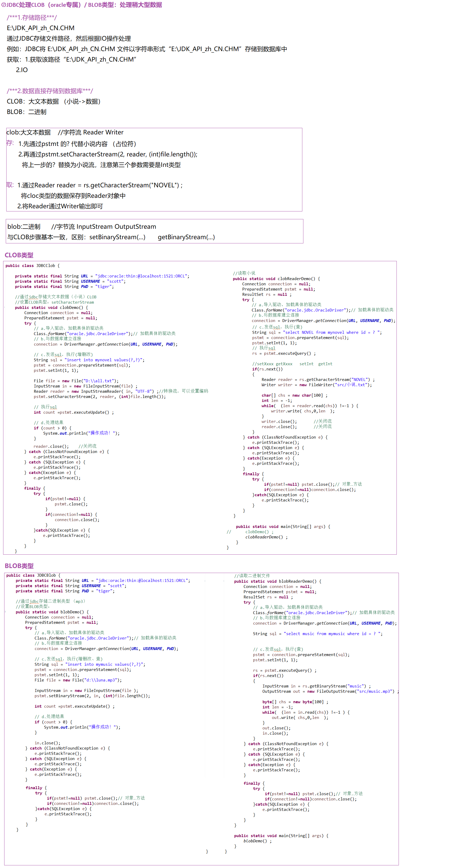
Task: Click the "blobDemo() ;" call inside main
Action: coord(257,841)
